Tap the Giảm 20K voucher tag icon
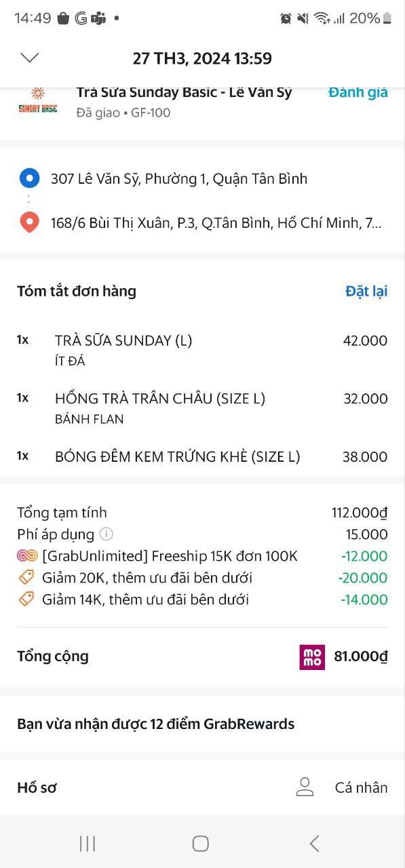The image size is (405, 868). click(x=26, y=578)
